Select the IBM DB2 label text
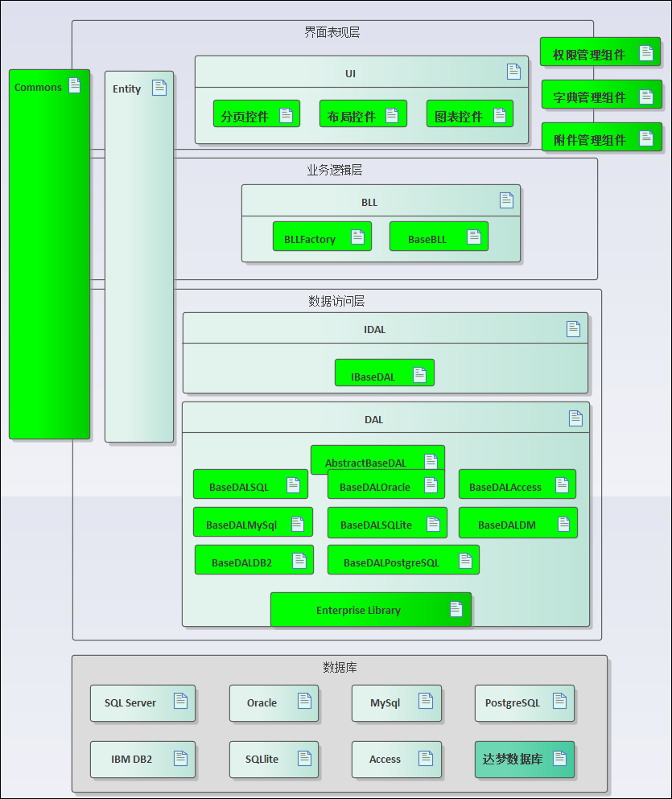 (131, 760)
